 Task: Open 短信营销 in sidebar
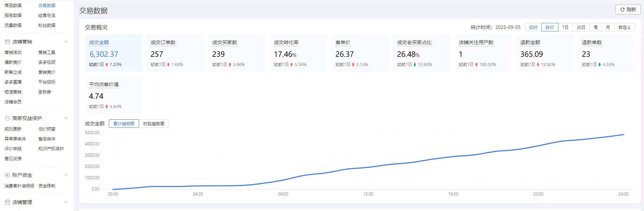pyautogui.click(x=13, y=92)
